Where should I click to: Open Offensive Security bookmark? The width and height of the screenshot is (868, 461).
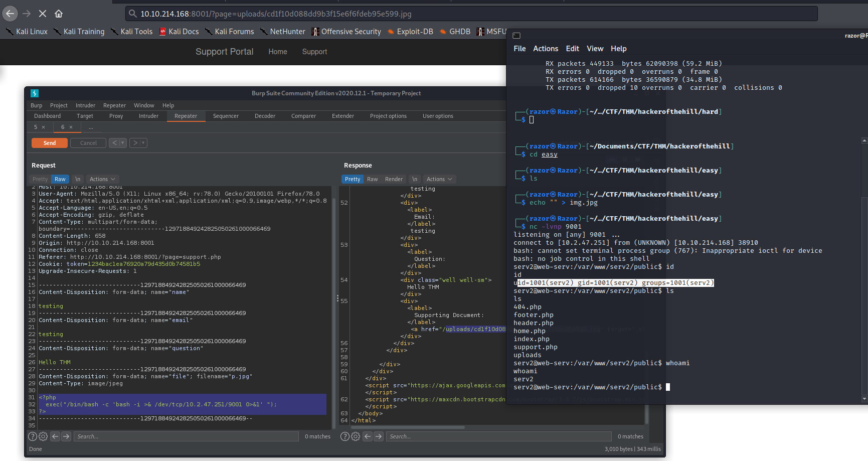(x=346, y=32)
